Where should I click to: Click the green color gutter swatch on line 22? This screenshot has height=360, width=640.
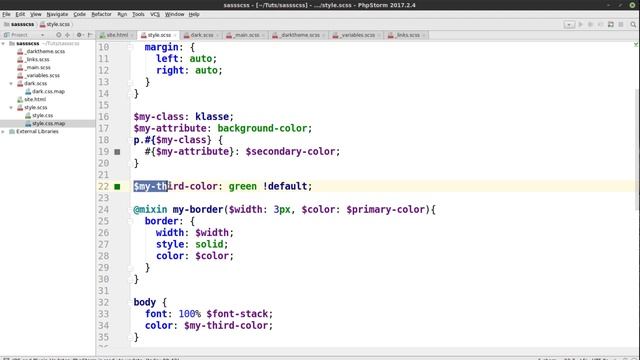(117, 187)
